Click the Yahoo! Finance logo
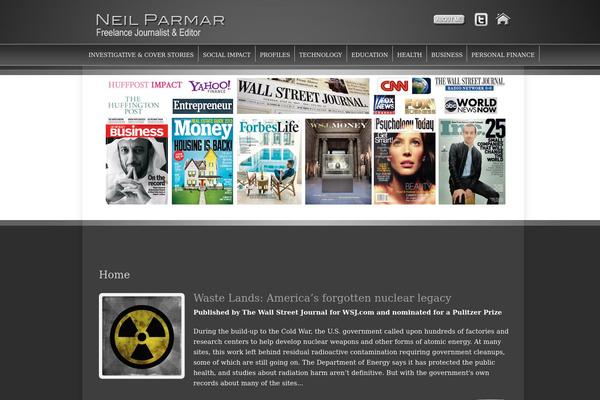Image resolution: width=600 pixels, height=400 pixels. (210, 86)
